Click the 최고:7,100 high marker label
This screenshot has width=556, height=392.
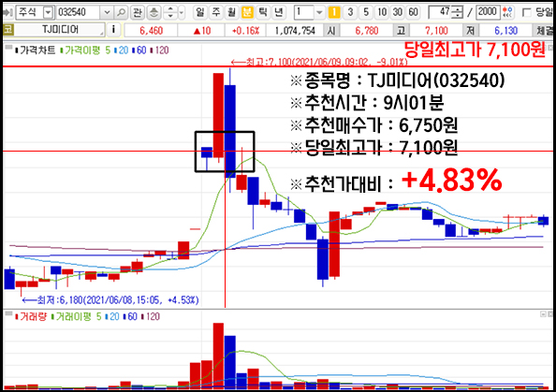click(x=319, y=63)
